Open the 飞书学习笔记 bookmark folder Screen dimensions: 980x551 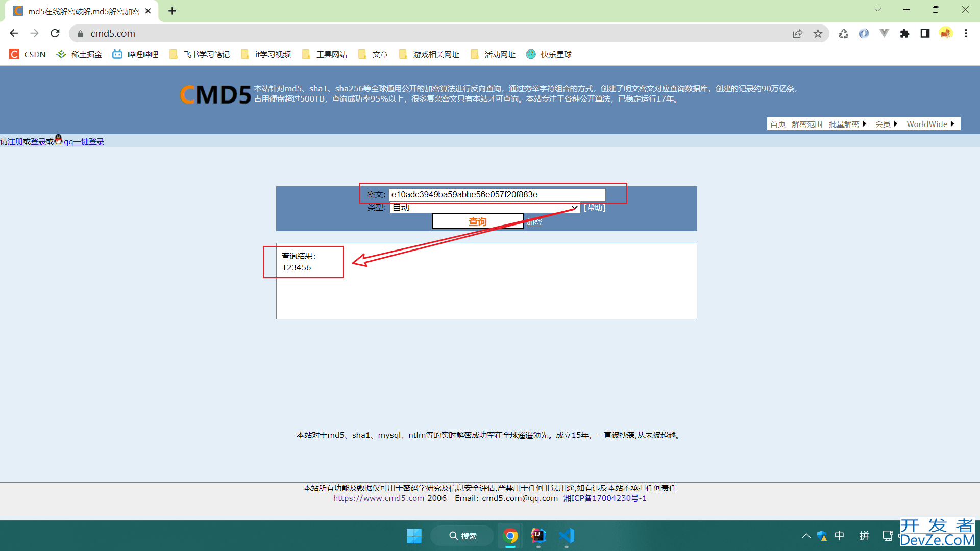click(200, 54)
